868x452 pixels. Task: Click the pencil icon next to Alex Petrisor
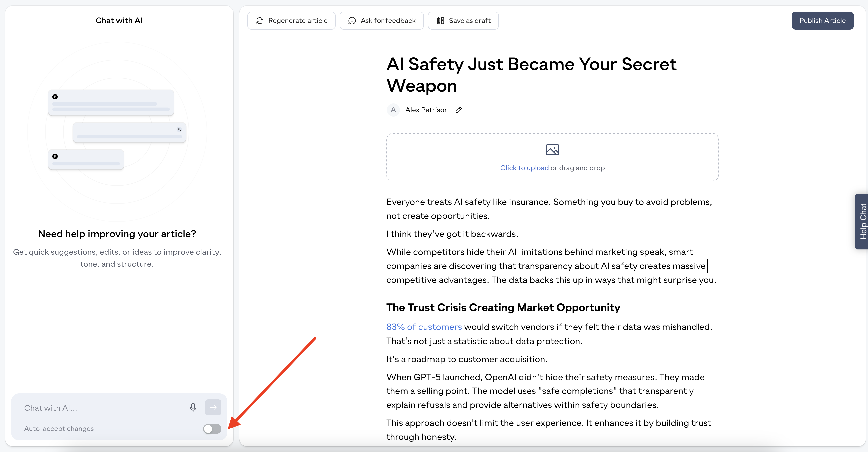(458, 110)
